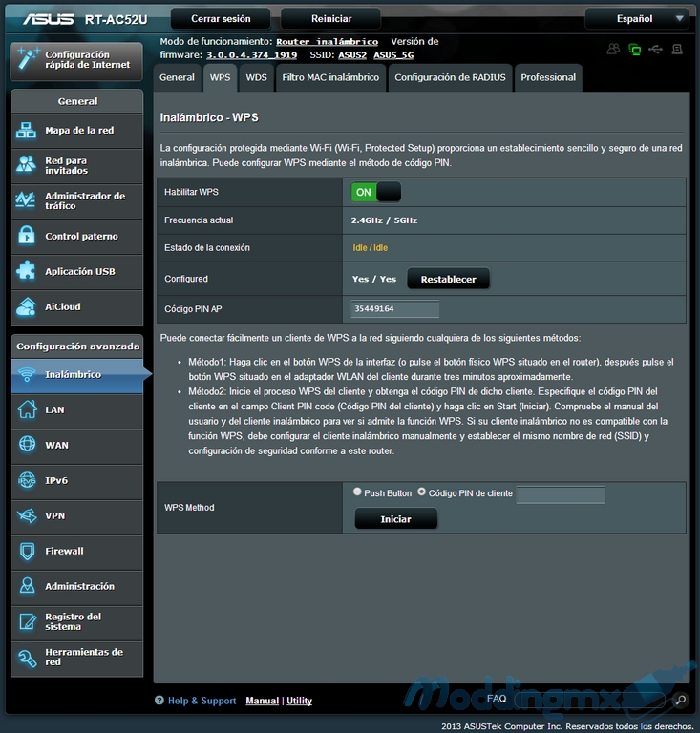700x733 pixels.
Task: Click the Inalámbrico Wi-Fi icon
Action: coord(27,374)
